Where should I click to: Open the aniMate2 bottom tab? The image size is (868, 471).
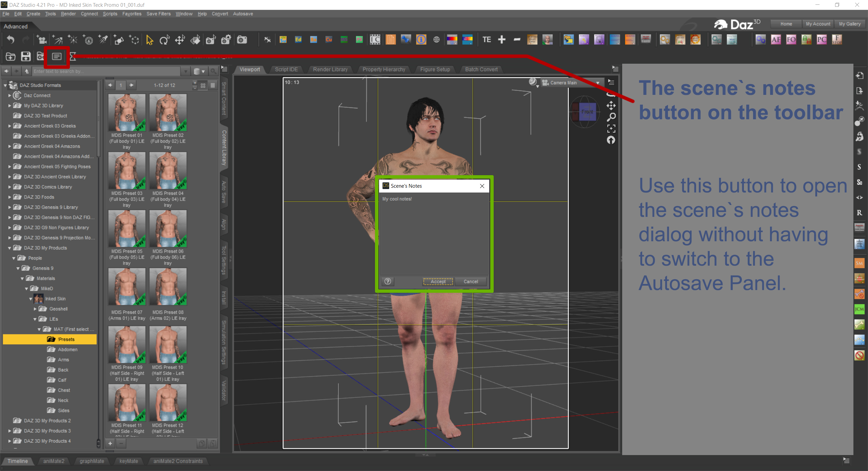pyautogui.click(x=54, y=461)
